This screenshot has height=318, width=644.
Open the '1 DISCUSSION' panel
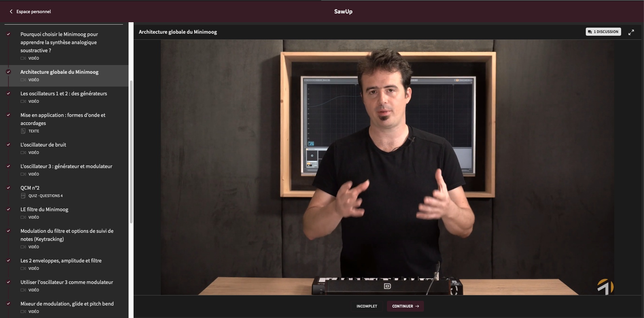click(603, 32)
